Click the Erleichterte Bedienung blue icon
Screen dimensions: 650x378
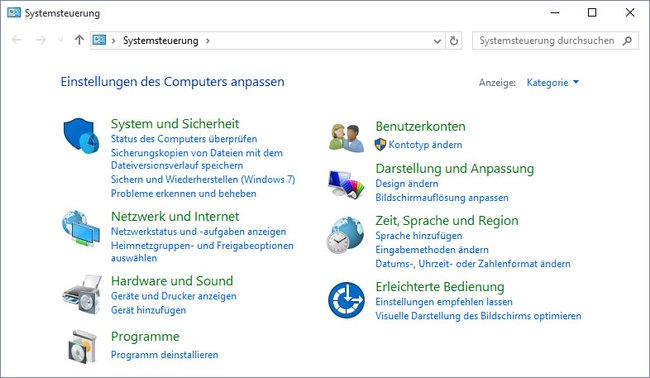(346, 300)
